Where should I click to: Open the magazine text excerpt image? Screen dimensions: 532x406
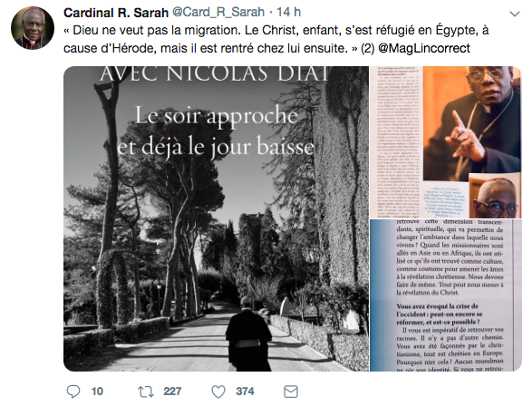click(446, 295)
